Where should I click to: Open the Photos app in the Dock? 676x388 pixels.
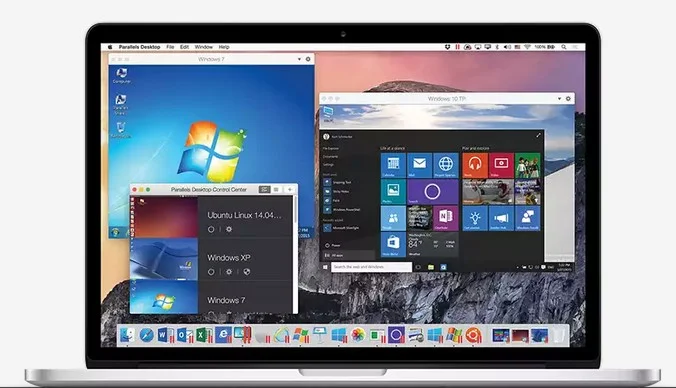tap(358, 335)
